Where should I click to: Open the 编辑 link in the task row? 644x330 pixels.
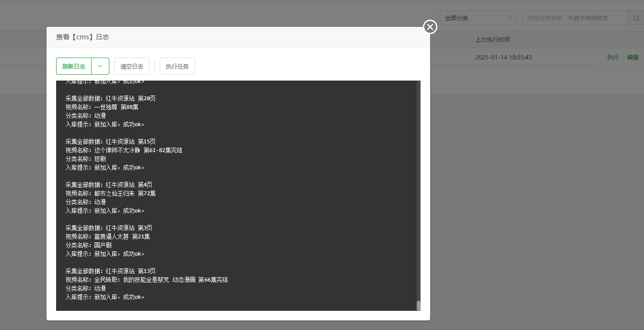click(632, 58)
